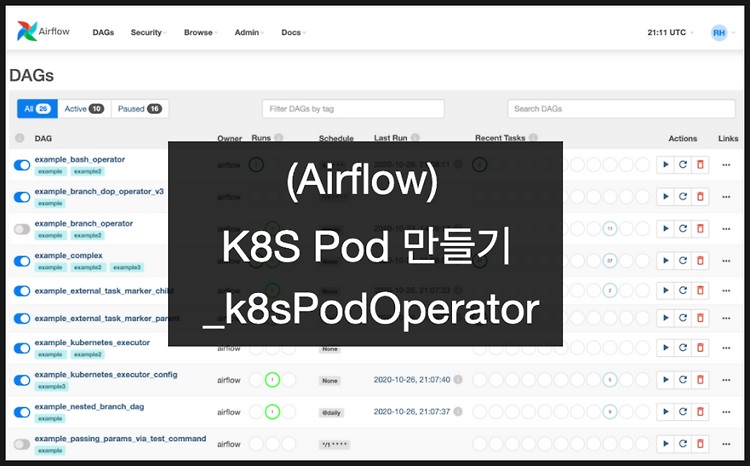
Task: Click the Actions column header
Action: point(683,138)
